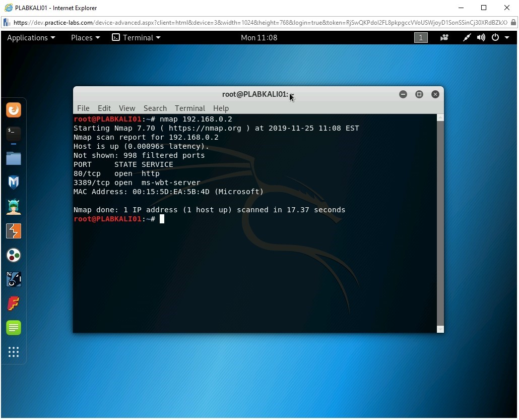Select workspace 1 indicator in top bar

point(421,37)
